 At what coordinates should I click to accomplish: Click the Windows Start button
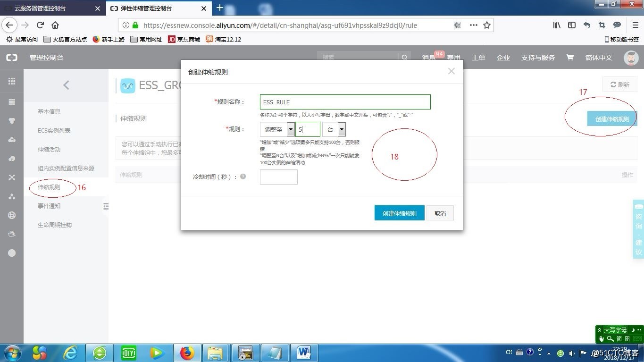tap(11, 353)
